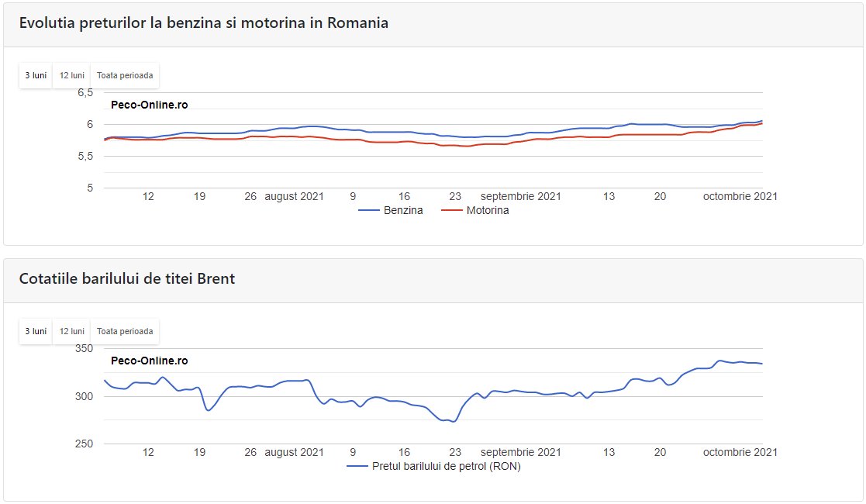
Task: Click Peco-Online.ro watermark in Brent chart
Action: pos(150,361)
